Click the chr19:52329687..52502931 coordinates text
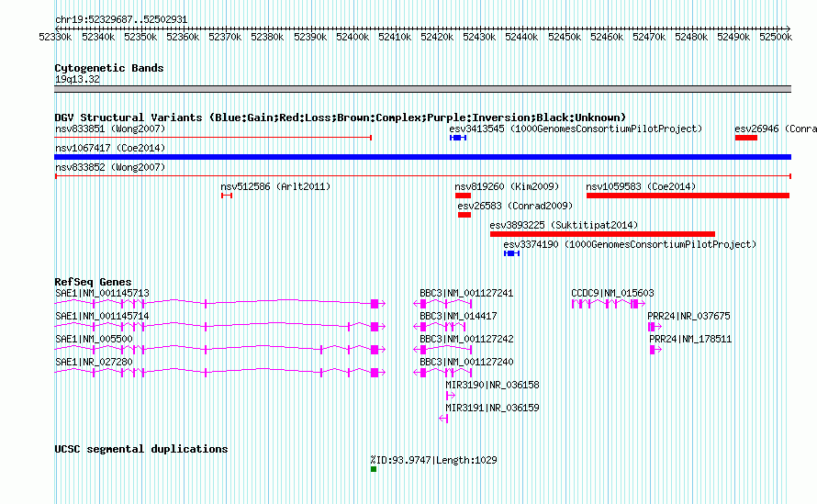Viewport: 817px width, 504px height. (x=121, y=19)
